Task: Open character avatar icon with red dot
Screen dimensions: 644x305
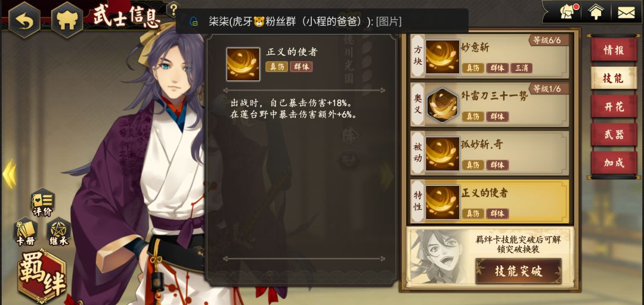Action: (x=568, y=12)
